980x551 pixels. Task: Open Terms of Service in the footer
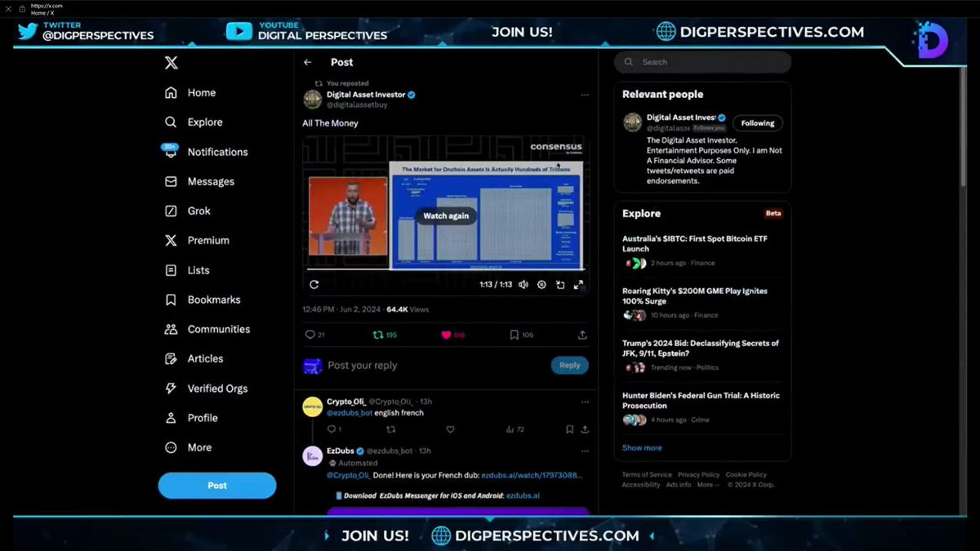tap(647, 474)
